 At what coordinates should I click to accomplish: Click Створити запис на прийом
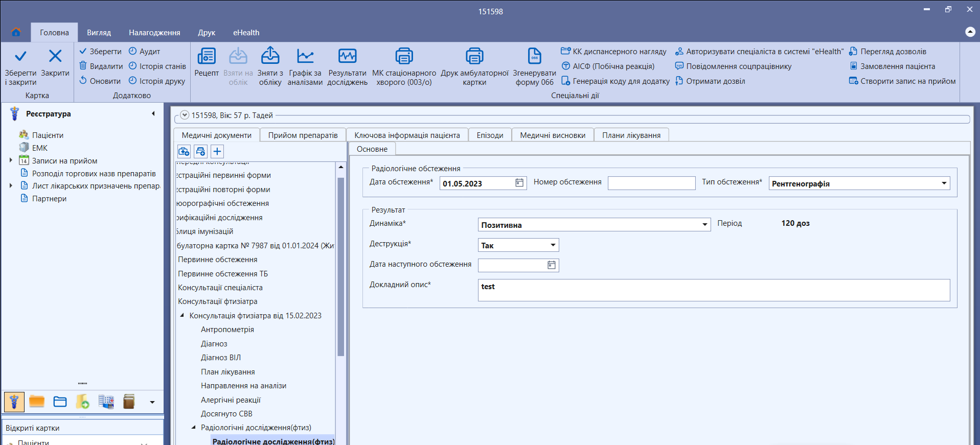point(902,81)
